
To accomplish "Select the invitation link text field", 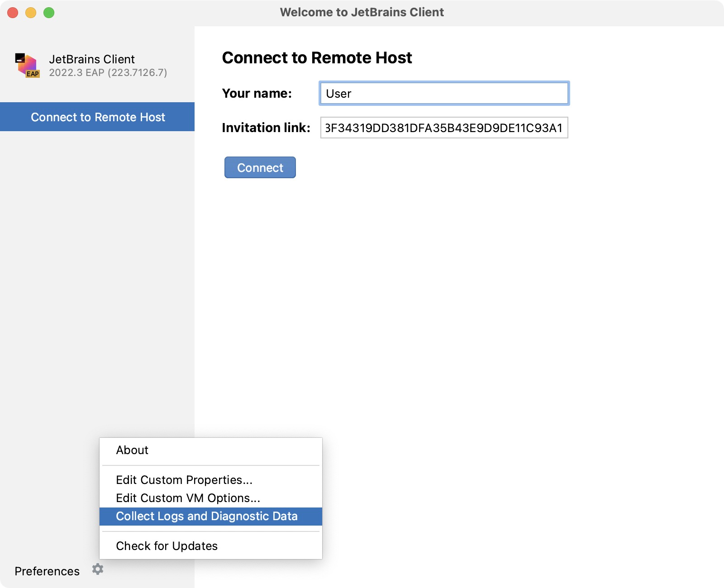I will (444, 128).
